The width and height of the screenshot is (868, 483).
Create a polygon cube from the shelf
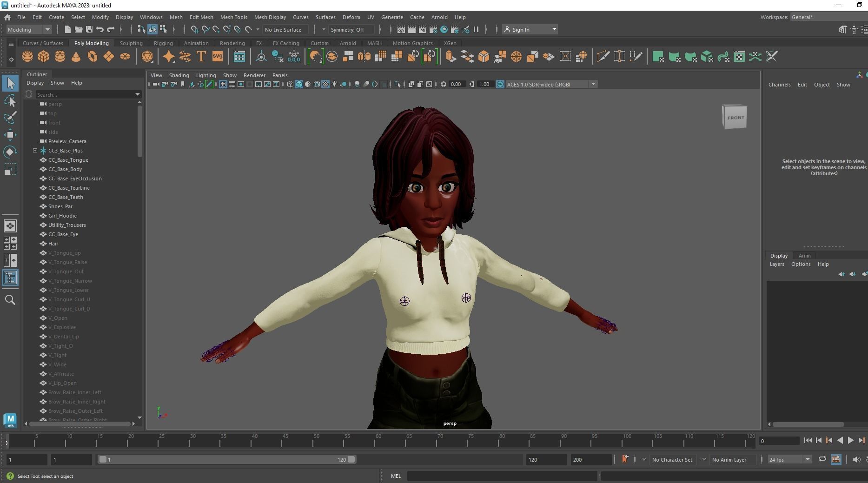[x=43, y=56]
